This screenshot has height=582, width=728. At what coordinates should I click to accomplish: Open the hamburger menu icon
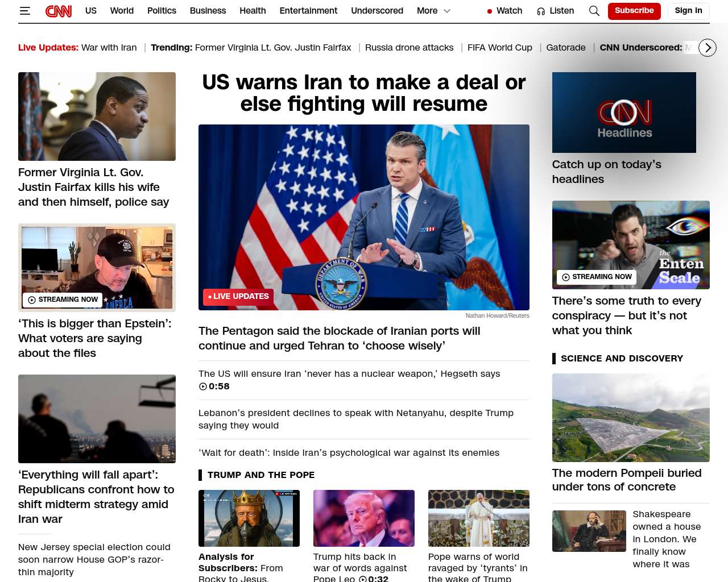click(x=24, y=11)
